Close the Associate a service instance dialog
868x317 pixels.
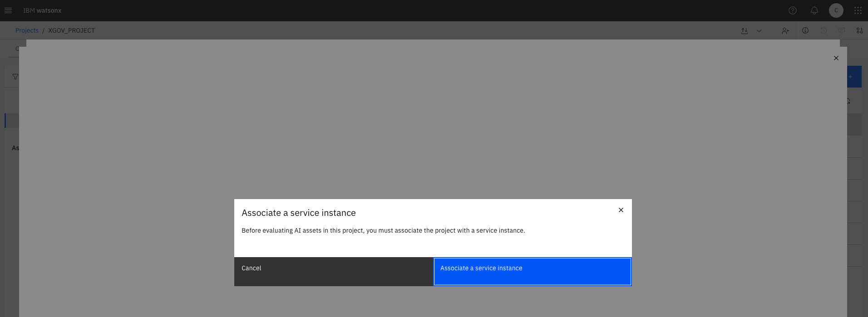point(621,210)
